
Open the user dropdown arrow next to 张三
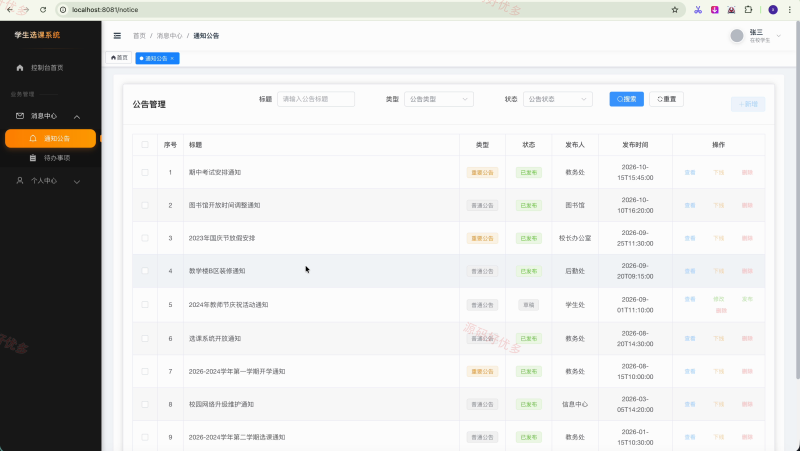(779, 36)
